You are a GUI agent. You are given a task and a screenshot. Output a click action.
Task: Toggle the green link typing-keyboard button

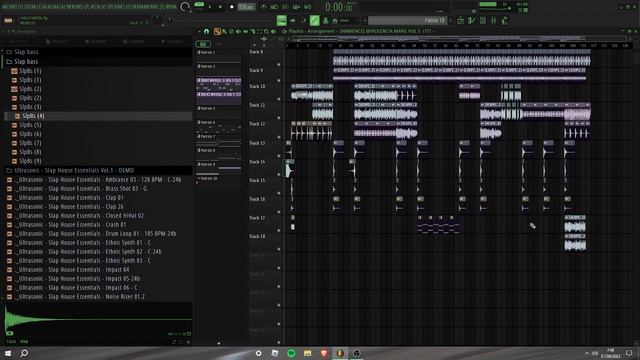[x=314, y=20]
